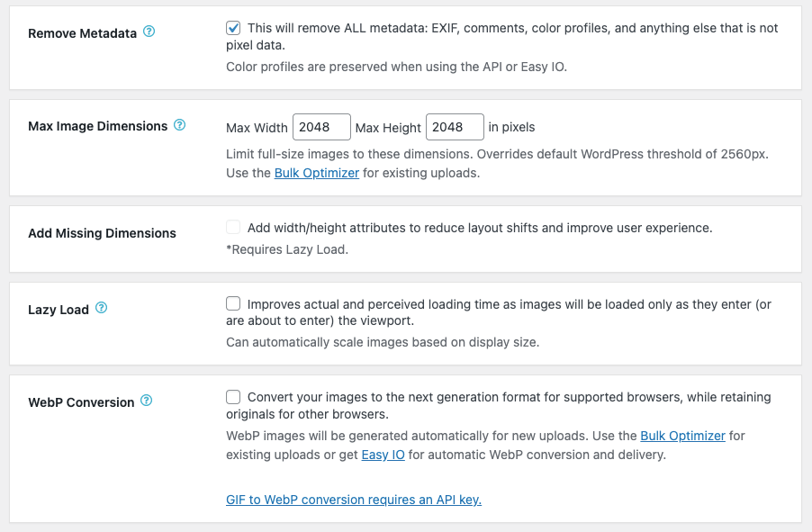This screenshot has height=532, width=812.
Task: Click the Max Width label text
Action: pos(257,127)
